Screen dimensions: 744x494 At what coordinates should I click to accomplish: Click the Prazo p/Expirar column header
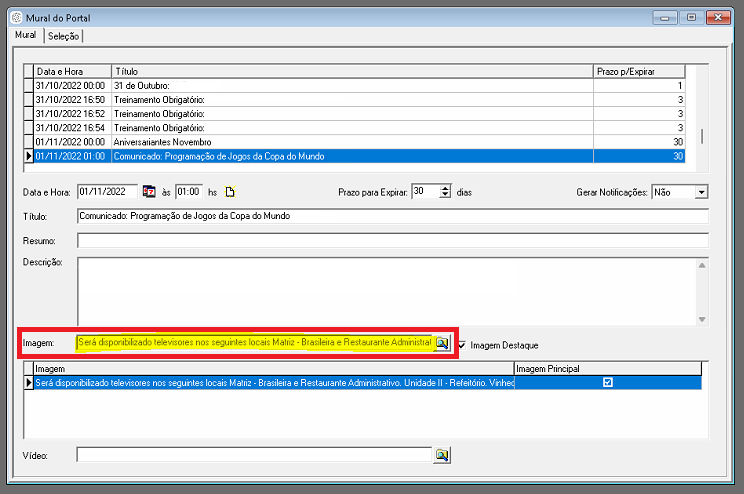[x=638, y=72]
